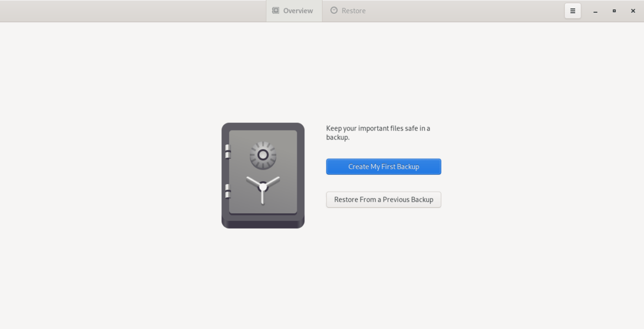This screenshot has width=644, height=329.
Task: Close the backup application window
Action: click(x=633, y=11)
